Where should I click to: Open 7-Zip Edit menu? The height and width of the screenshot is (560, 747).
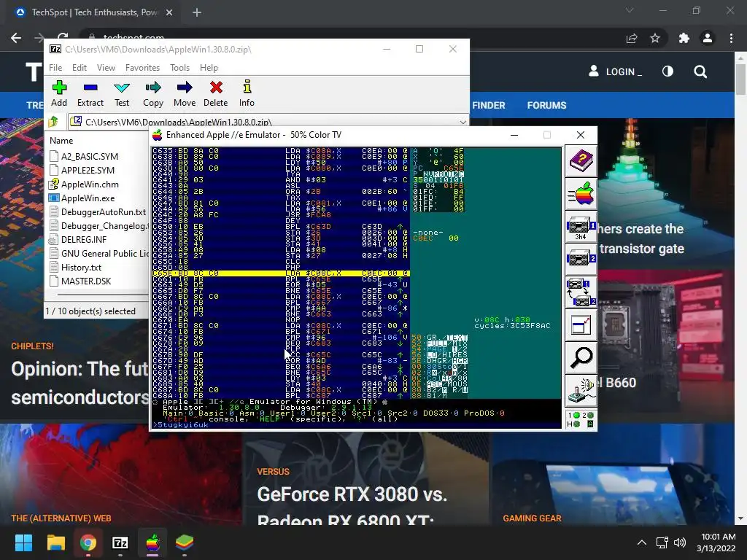pos(79,68)
